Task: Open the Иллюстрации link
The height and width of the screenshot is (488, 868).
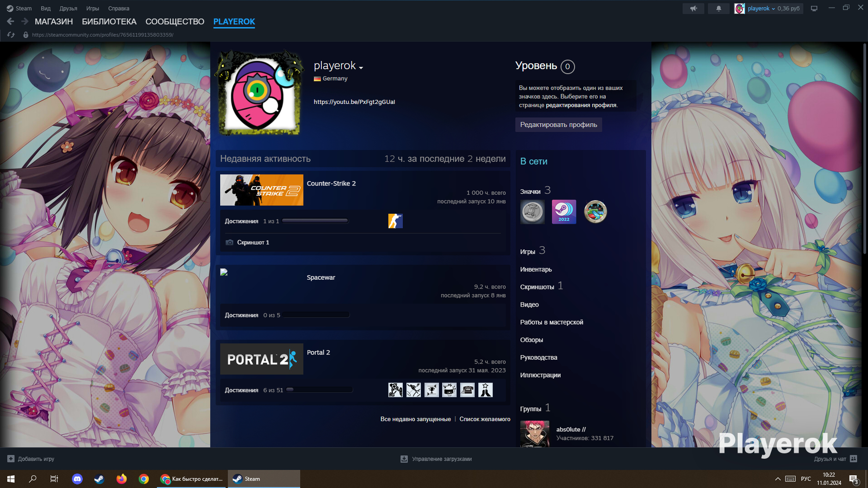Action: coord(540,375)
